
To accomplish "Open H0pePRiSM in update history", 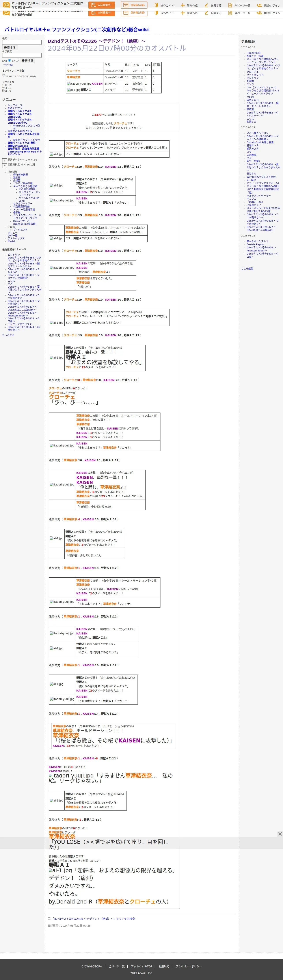I will (253, 53).
